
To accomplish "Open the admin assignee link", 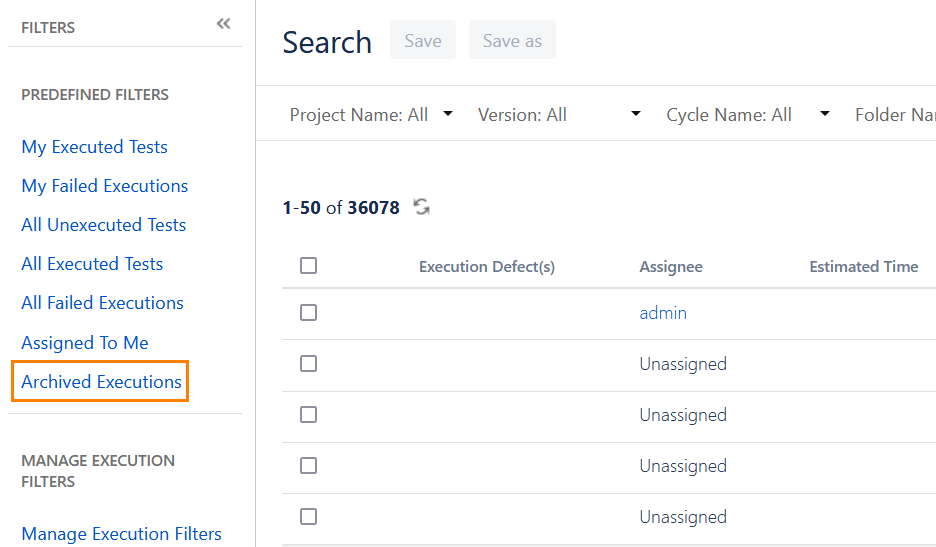I will click(x=663, y=313).
